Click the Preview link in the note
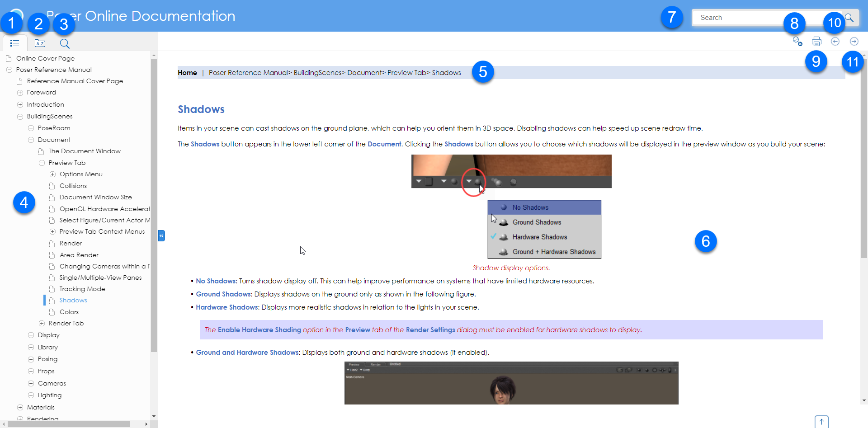The width and height of the screenshot is (868, 428). point(358,330)
